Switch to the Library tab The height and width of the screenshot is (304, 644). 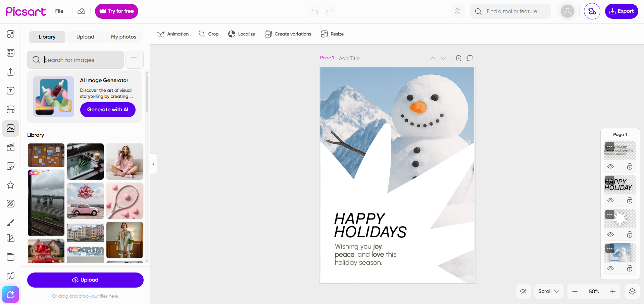(x=47, y=37)
